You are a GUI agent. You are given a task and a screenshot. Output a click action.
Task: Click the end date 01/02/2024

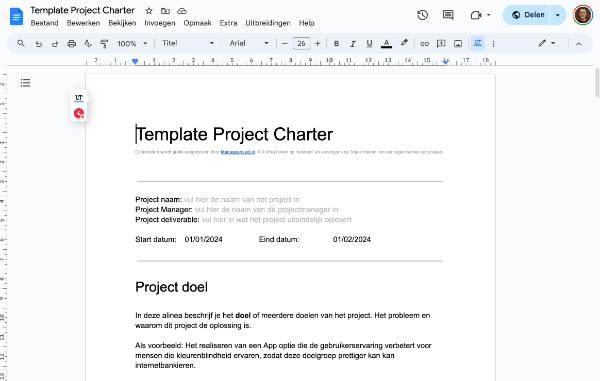352,239
